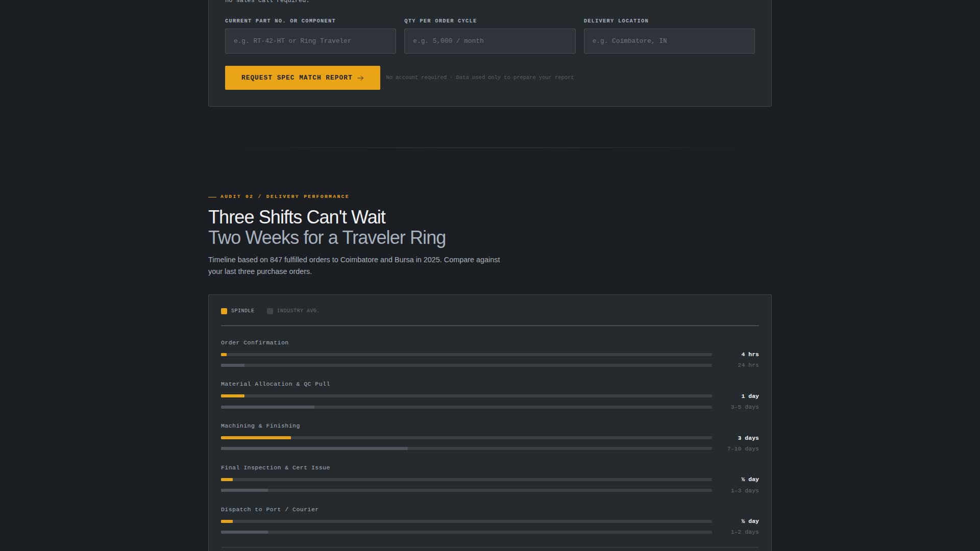Click the Delivery Location field

point(669,41)
